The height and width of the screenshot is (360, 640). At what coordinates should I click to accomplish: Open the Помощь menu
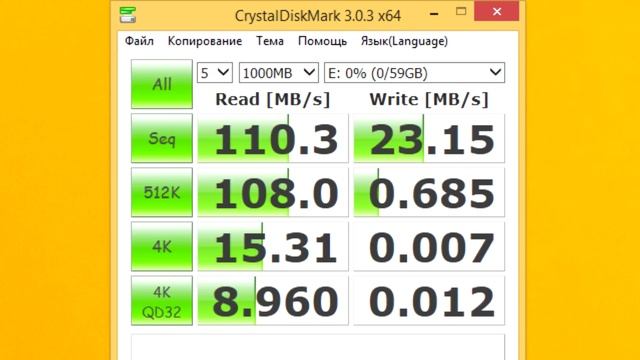click(x=322, y=41)
